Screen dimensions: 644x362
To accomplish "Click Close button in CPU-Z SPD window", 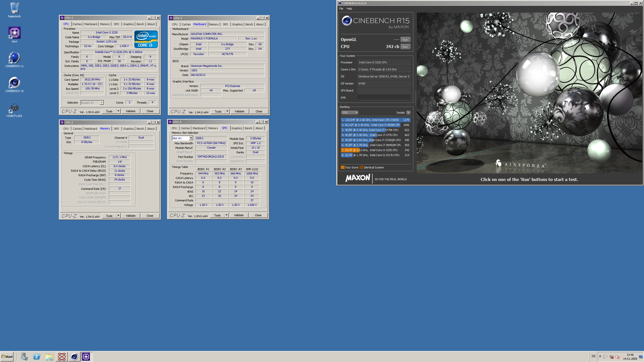I will pyautogui.click(x=258, y=215).
